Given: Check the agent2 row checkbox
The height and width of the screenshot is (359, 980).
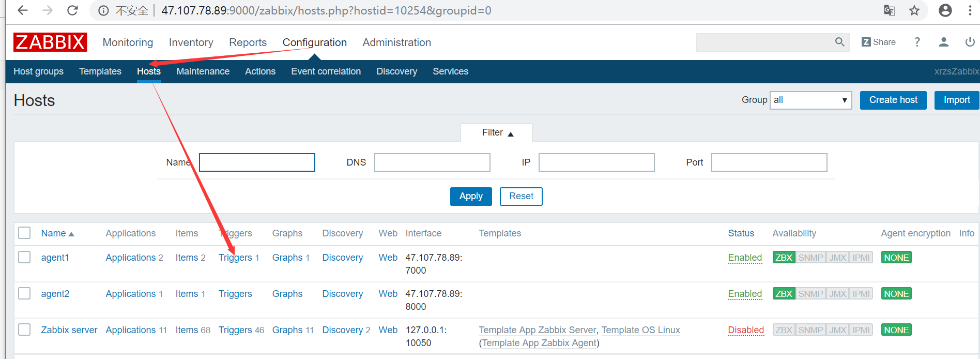Looking at the screenshot, I should click(x=24, y=293).
